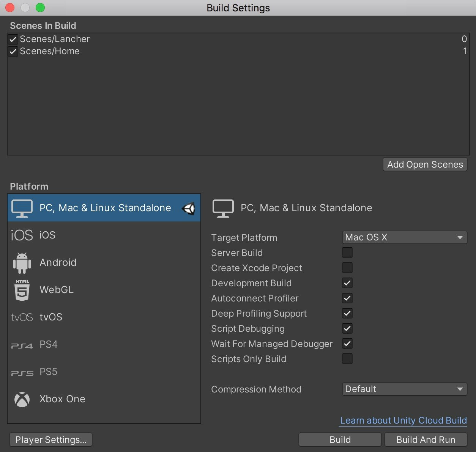Click the Server Build label

click(237, 253)
